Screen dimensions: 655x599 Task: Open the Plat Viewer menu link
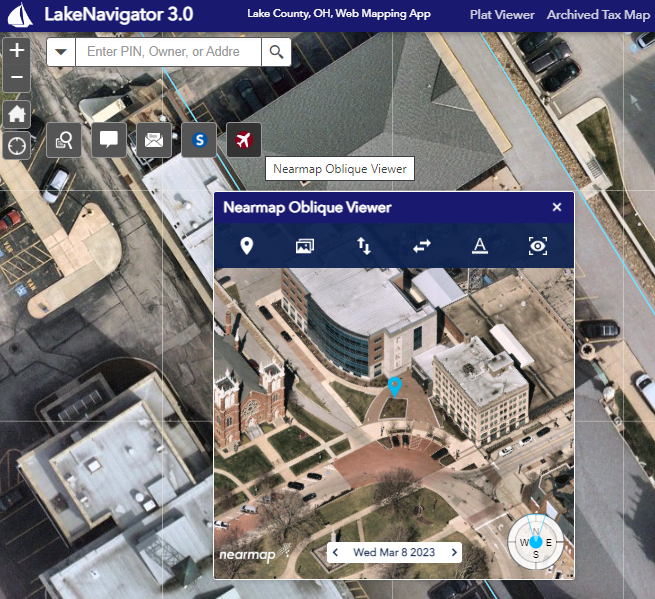(x=502, y=15)
